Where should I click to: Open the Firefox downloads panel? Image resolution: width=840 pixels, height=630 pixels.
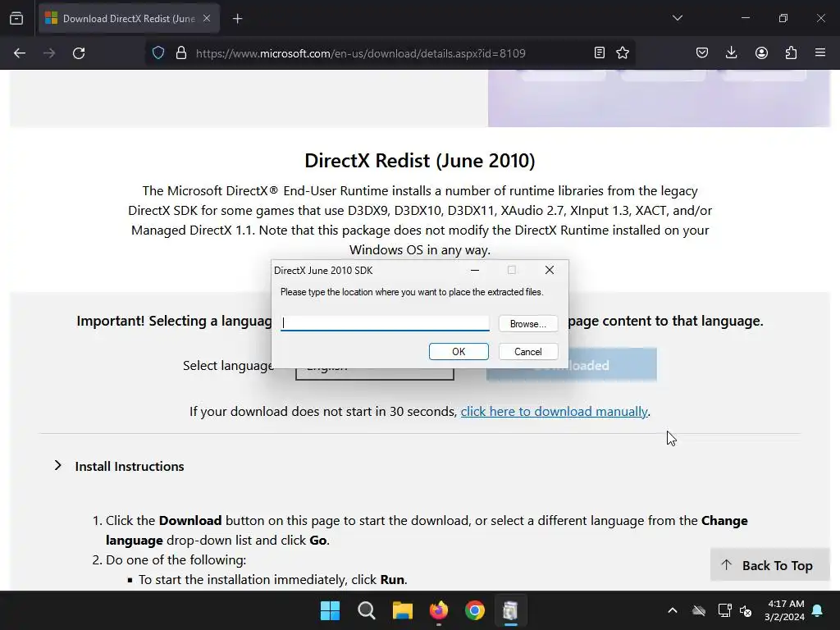(731, 52)
